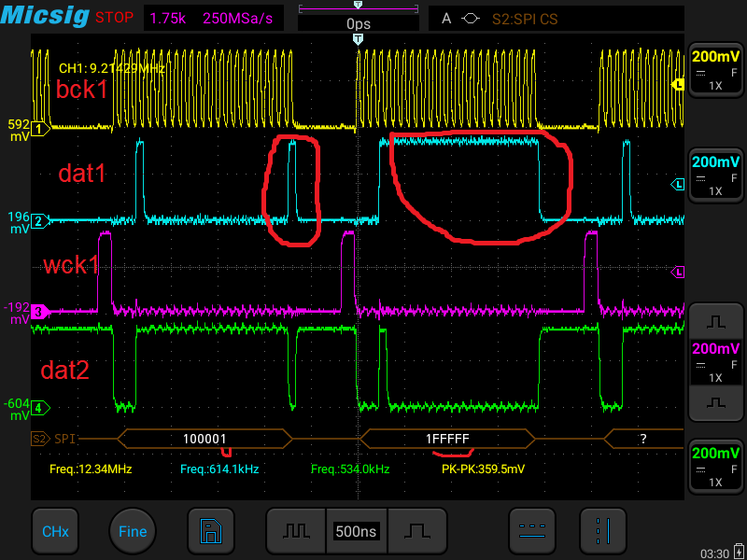747x560 pixels.
Task: Tap upper pulse icon on right panel
Action: click(x=716, y=321)
